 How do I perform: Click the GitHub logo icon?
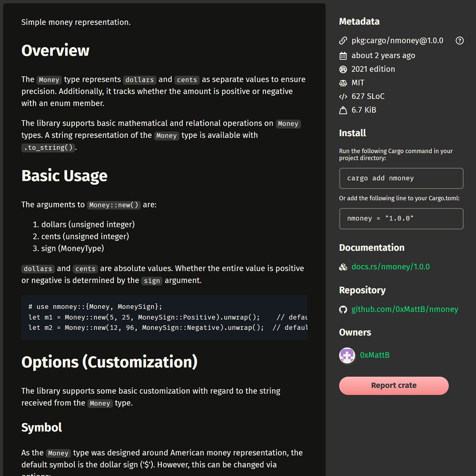[343, 309]
